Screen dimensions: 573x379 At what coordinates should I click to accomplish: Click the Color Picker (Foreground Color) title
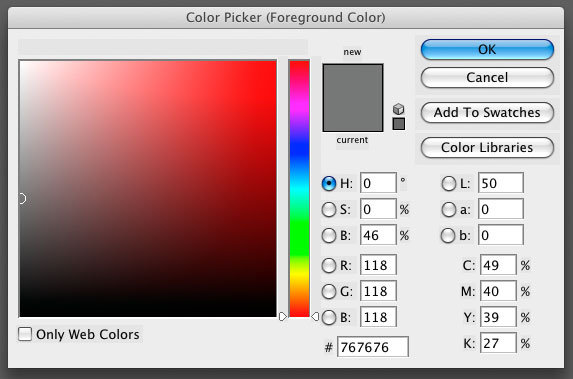(x=286, y=18)
